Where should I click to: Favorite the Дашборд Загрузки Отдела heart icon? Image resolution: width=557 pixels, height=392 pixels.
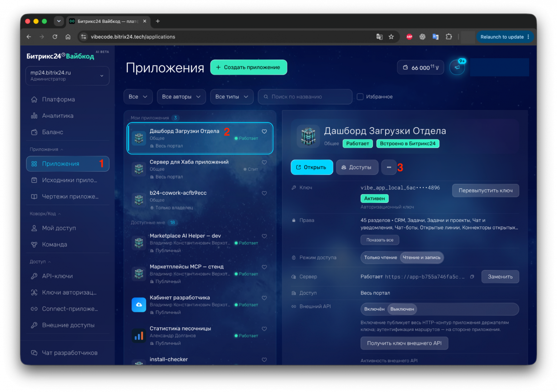(264, 131)
